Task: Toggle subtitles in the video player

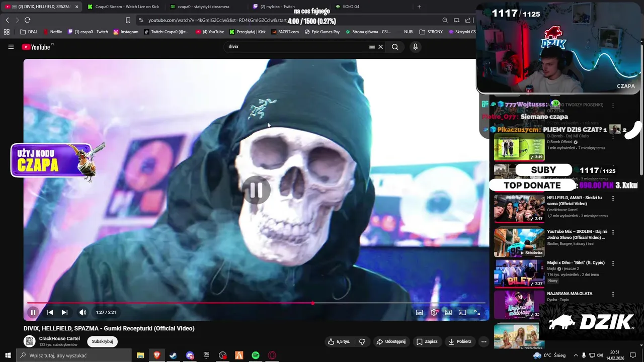Action: coord(419,312)
